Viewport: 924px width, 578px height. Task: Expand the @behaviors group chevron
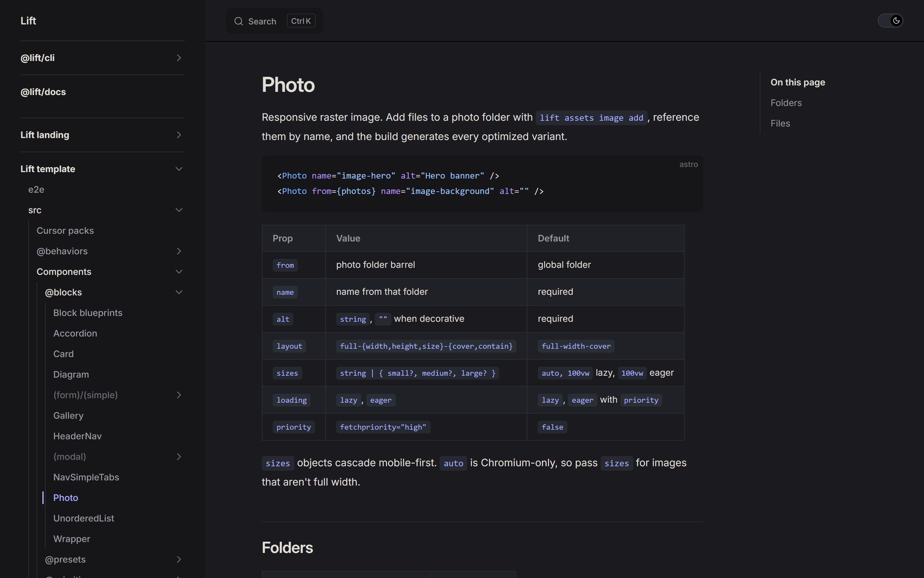179,251
